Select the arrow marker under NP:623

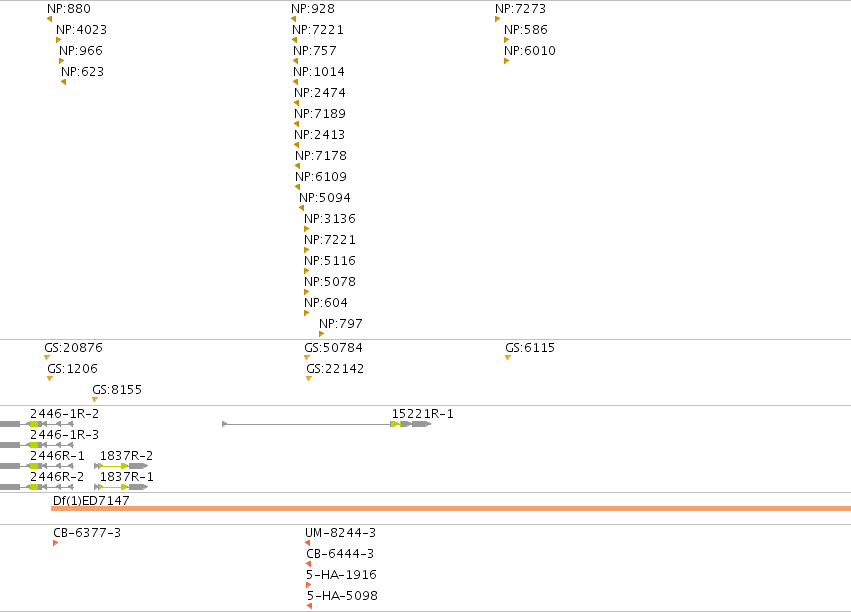[x=63, y=82]
